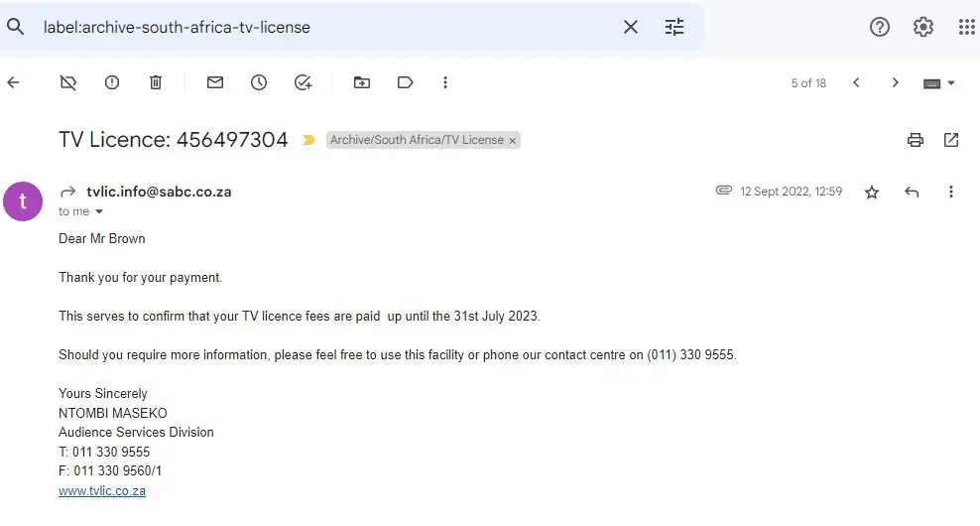Remove the Archive/South Africa/TV License label
This screenshot has height=526, width=980.
tap(513, 141)
